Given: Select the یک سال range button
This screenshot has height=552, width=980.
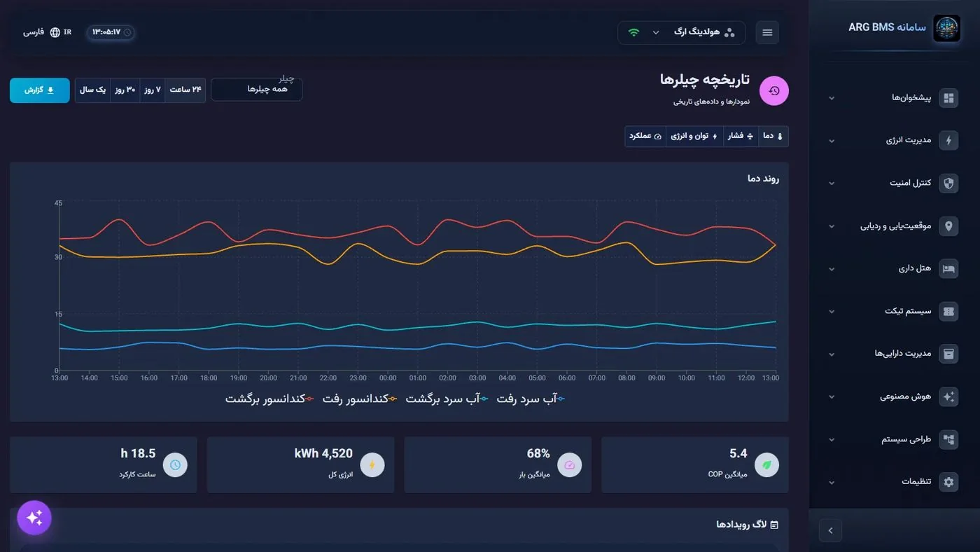Looking at the screenshot, I should (x=93, y=90).
